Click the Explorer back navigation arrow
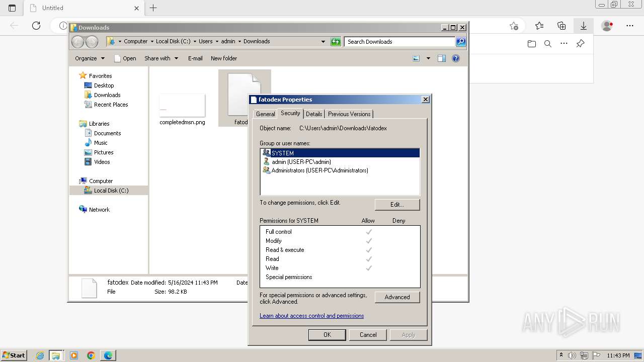 77,42
